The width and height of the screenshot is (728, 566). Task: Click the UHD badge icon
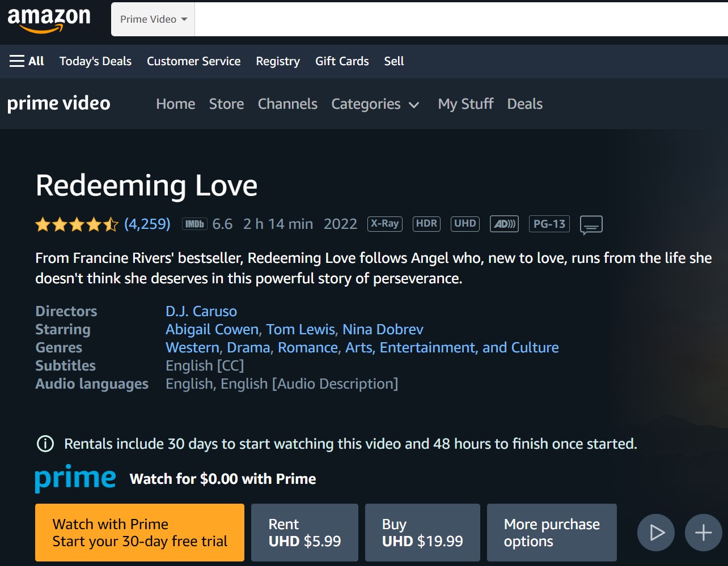(x=465, y=224)
